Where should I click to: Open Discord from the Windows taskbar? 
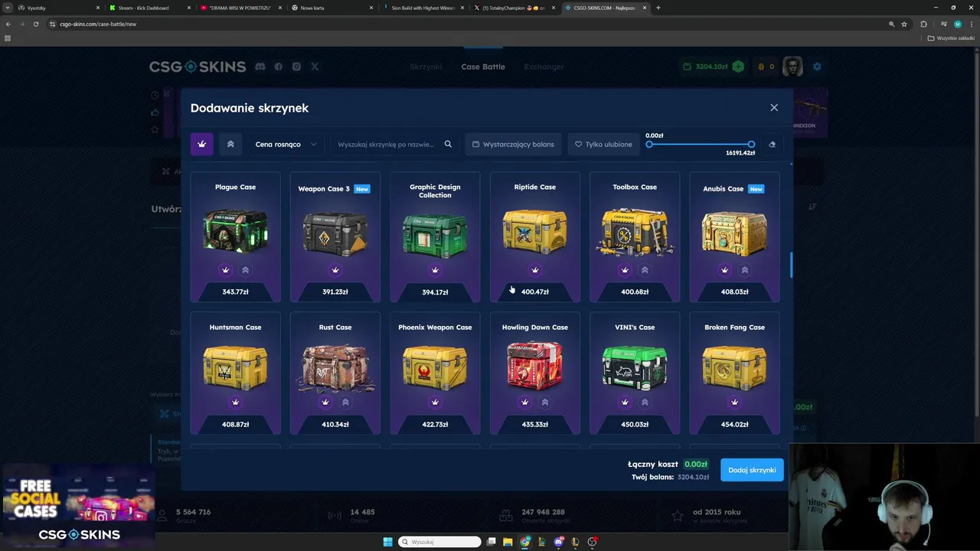coord(559,542)
